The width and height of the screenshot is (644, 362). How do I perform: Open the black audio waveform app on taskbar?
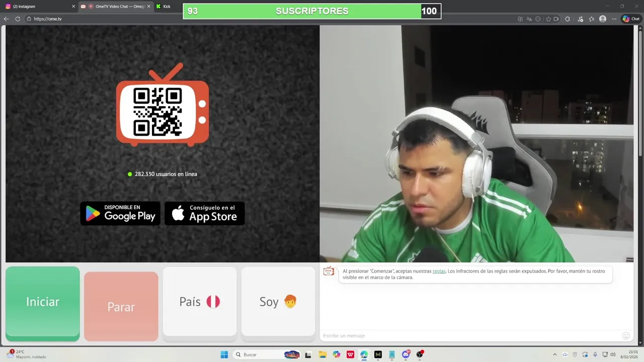[378, 354]
